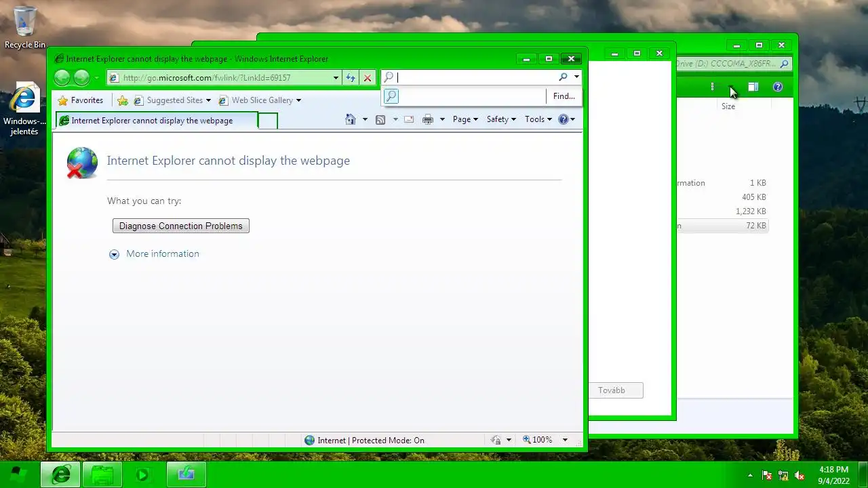Open the Recycle Bin desktop icon

pos(25,28)
